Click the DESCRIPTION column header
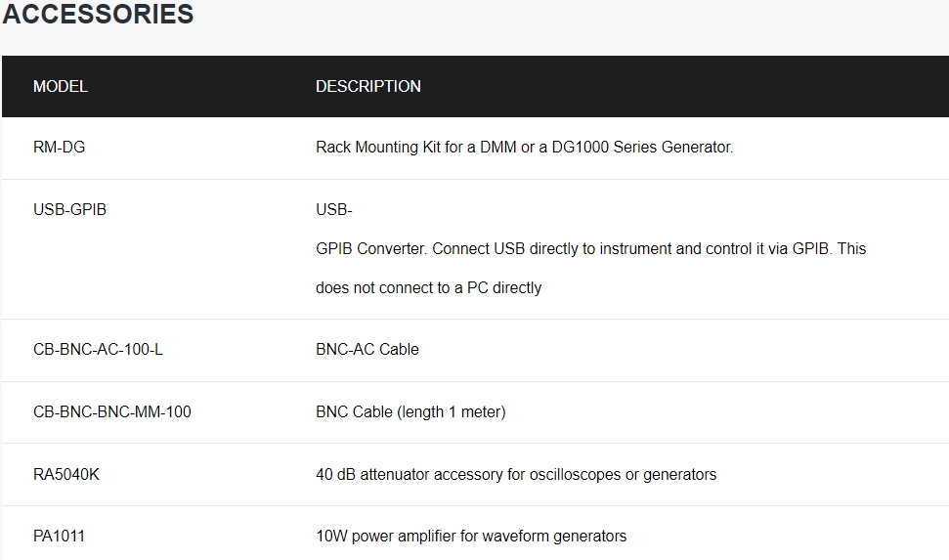Image resolution: width=949 pixels, height=560 pixels. click(368, 87)
